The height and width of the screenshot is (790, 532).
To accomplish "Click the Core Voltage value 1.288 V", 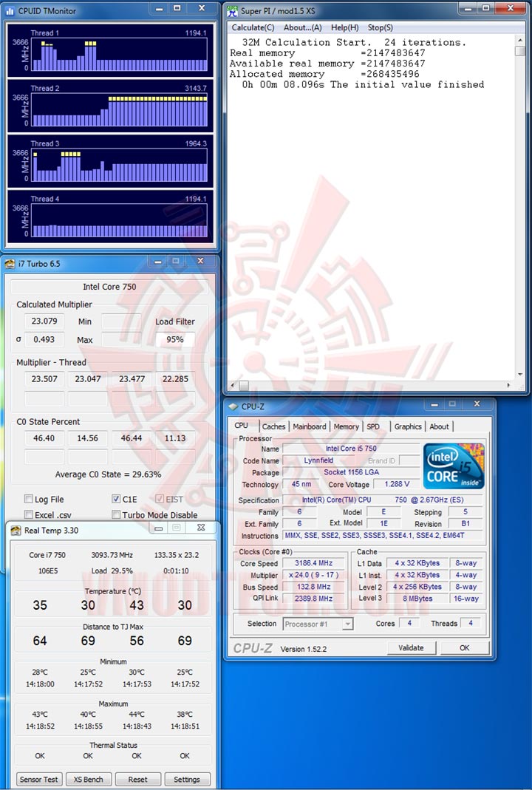I will pyautogui.click(x=397, y=484).
